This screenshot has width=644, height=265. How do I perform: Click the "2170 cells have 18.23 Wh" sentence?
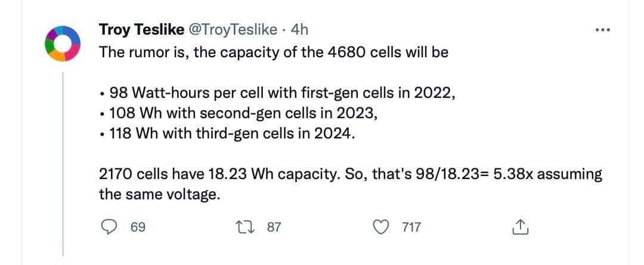coord(351,174)
